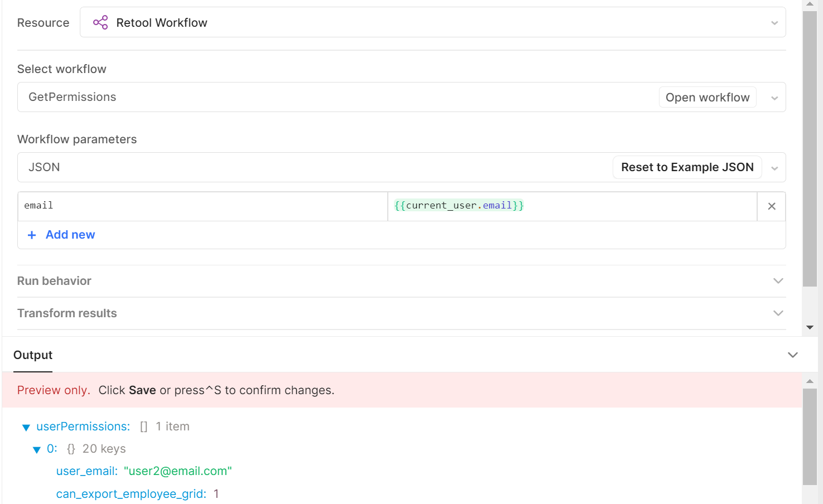
Task: Expand the Run behavior section
Action: pyautogui.click(x=401, y=281)
